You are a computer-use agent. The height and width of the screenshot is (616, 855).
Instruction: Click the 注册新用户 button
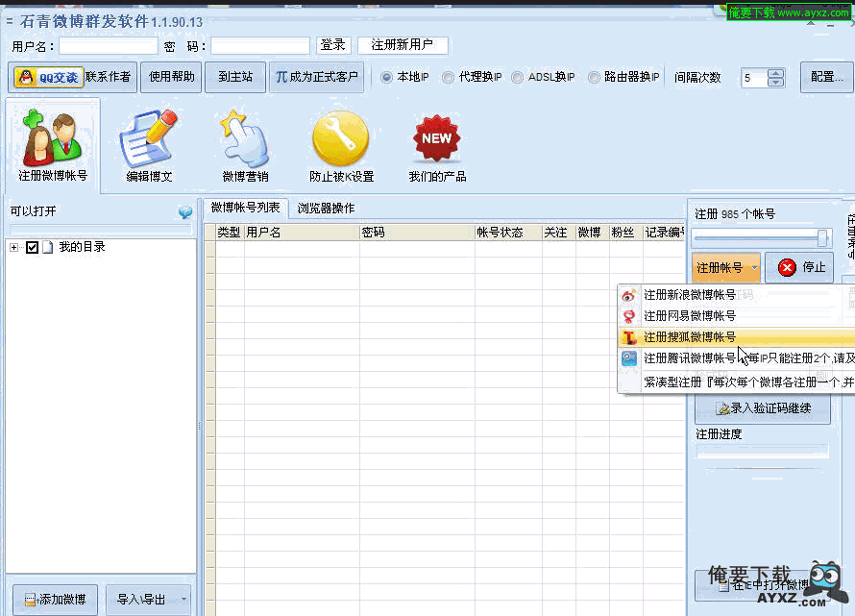403,45
